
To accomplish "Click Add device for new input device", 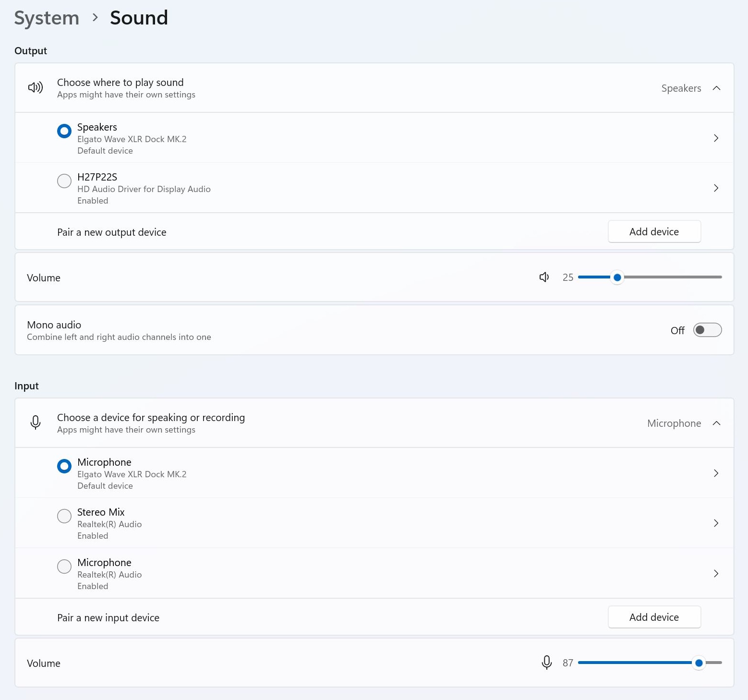I will (x=654, y=617).
